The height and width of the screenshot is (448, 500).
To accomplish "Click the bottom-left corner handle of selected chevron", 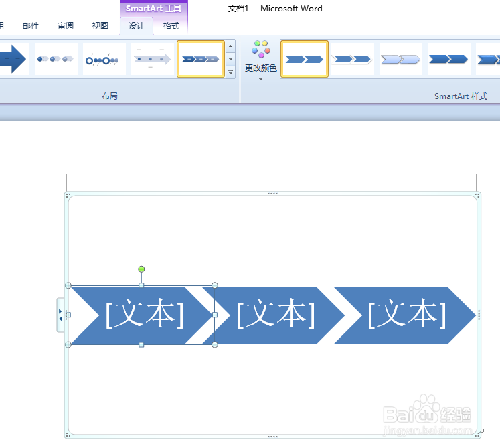I will pos(68,345).
